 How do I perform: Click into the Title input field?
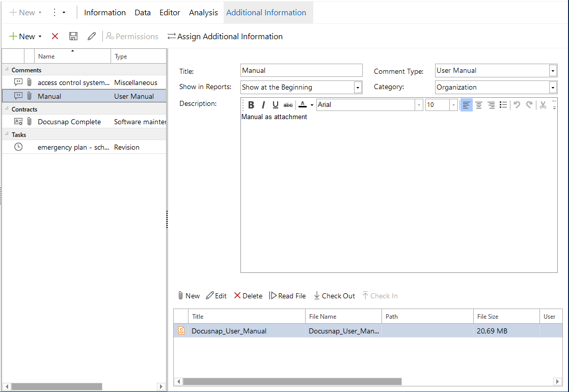click(301, 70)
